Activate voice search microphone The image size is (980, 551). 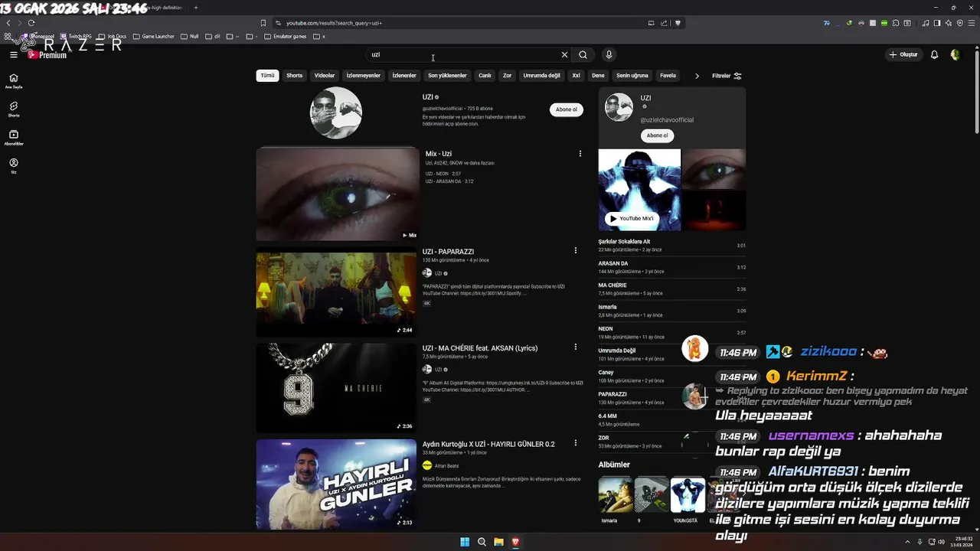609,54
